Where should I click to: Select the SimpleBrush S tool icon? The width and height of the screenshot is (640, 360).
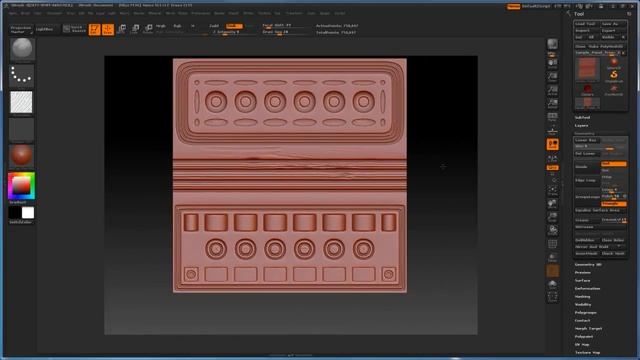click(614, 76)
